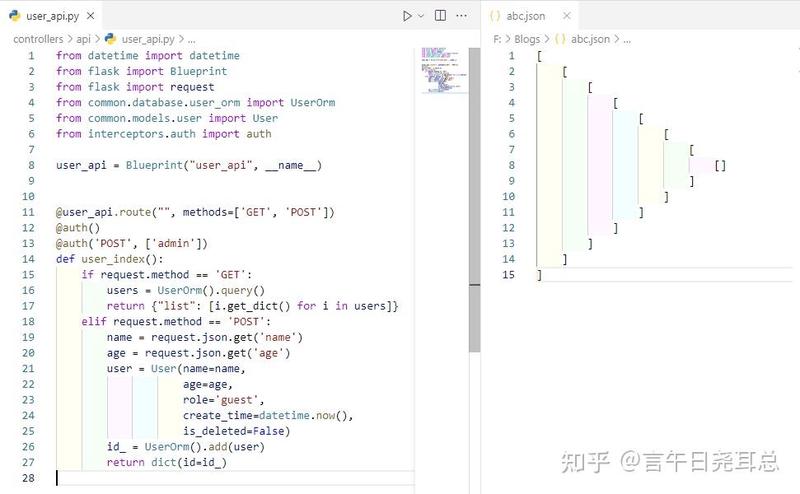Open api breadcrumb segment
Screen dimensions: 800x494
pyautogui.click(x=83, y=39)
